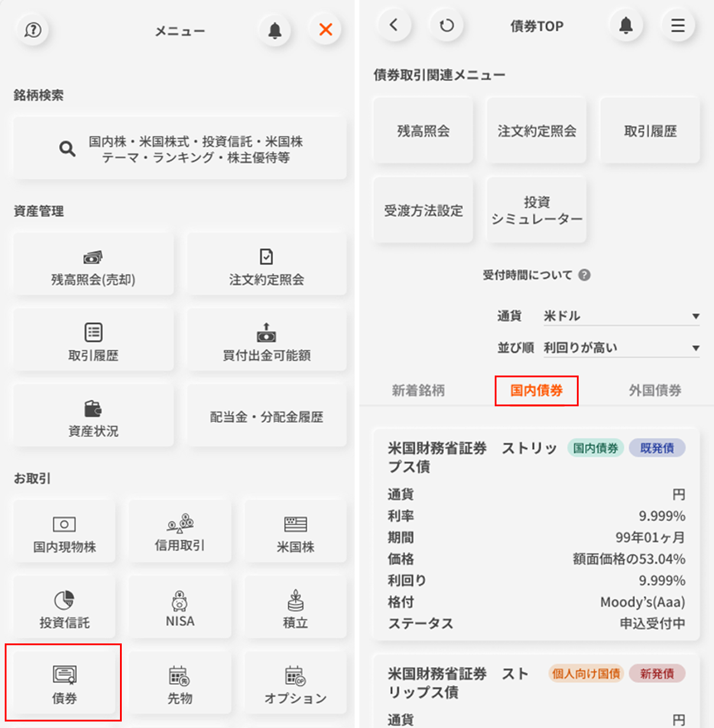This screenshot has width=714, height=728.
Task: Select the 新着銘柄 tab
Action: (x=418, y=391)
